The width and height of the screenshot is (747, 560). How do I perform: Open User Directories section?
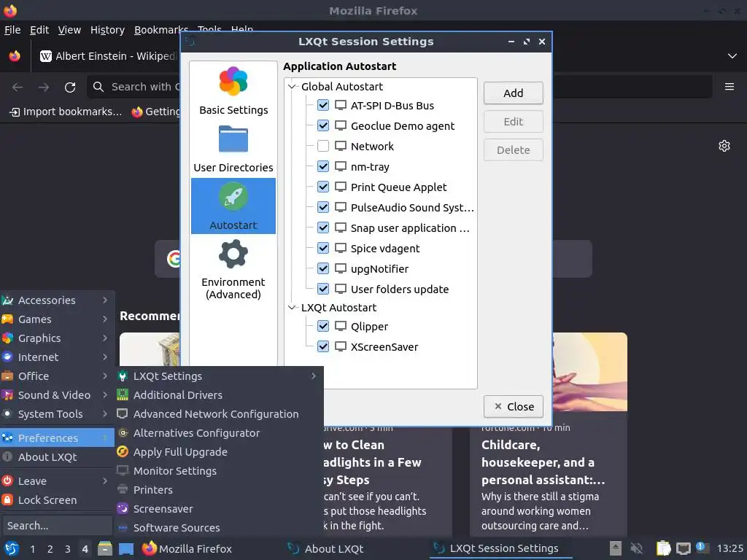(233, 149)
